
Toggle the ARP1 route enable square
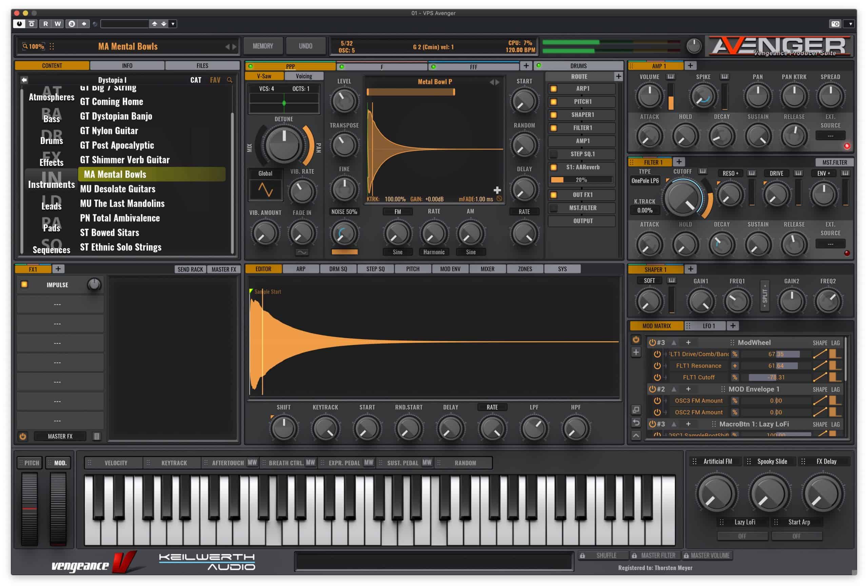pos(553,89)
